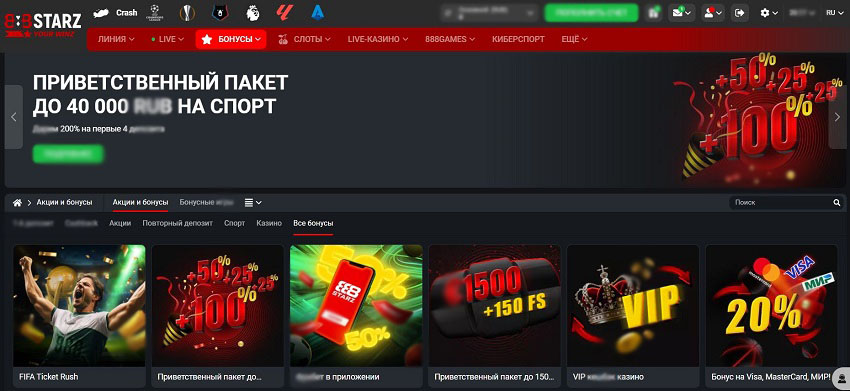This screenshot has height=391, width=850.
Task: Click the search magnifier icon
Action: [x=836, y=202]
